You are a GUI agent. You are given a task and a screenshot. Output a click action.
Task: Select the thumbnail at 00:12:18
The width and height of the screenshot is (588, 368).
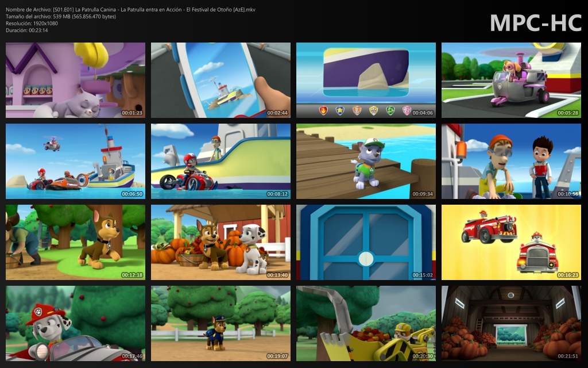pos(75,242)
